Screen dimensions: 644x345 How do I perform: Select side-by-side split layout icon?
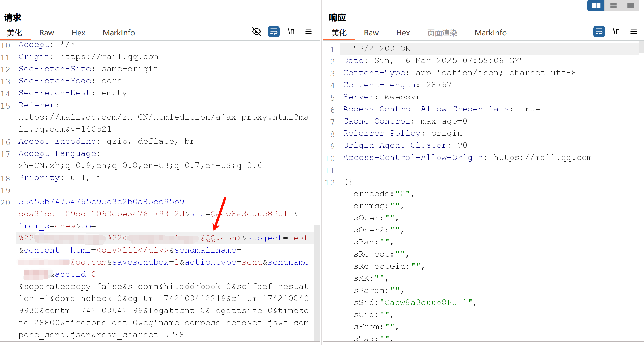coord(596,5)
